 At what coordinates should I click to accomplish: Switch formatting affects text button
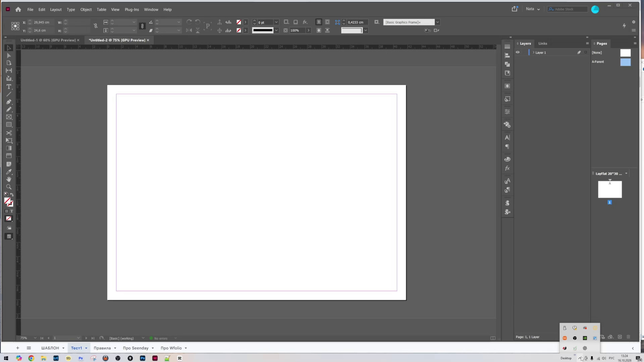pos(12,211)
